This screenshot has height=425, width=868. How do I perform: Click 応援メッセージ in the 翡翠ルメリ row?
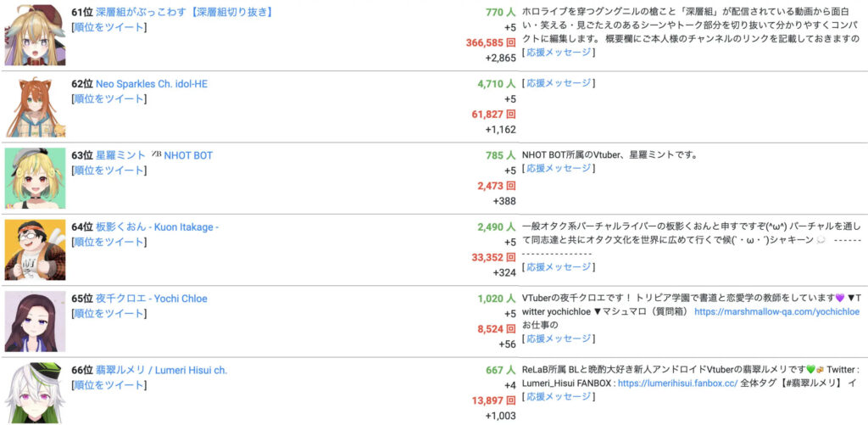[559, 397]
